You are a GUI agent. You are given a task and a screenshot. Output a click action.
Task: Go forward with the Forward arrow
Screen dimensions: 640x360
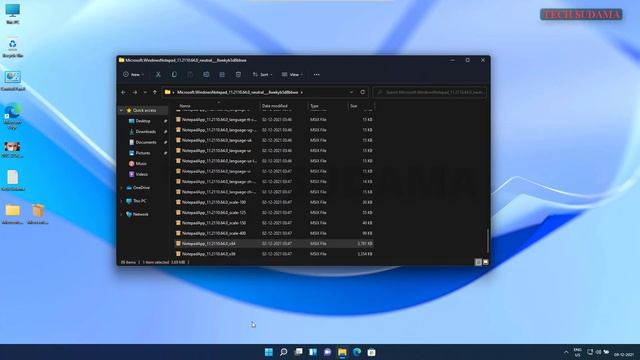pos(135,92)
